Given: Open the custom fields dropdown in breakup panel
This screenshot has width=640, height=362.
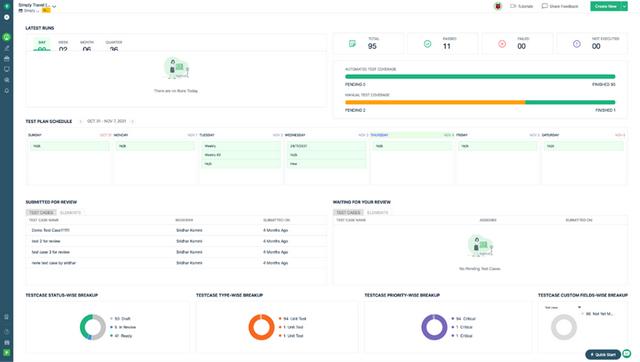Looking at the screenshot, I should point(562,307).
